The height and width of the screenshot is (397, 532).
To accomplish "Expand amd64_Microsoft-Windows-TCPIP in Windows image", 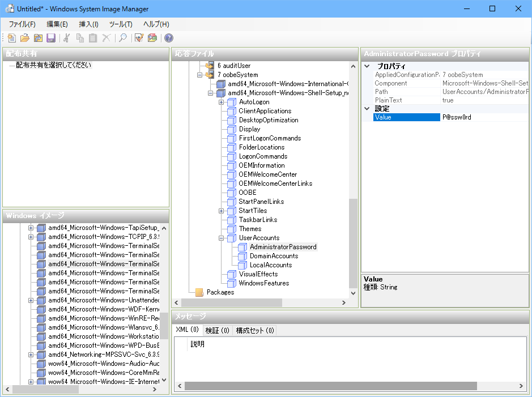I will (31, 237).
